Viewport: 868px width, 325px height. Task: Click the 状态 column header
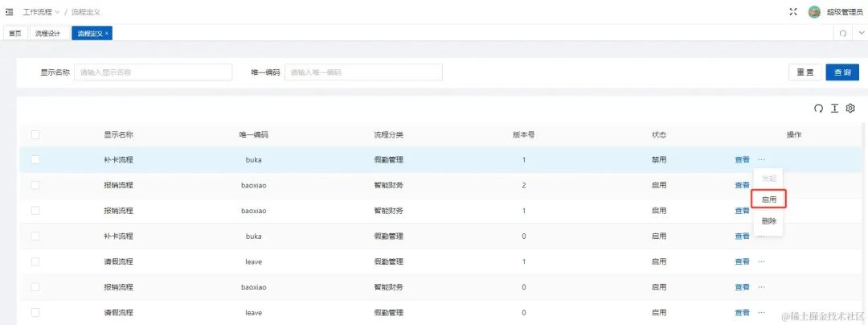(x=659, y=134)
